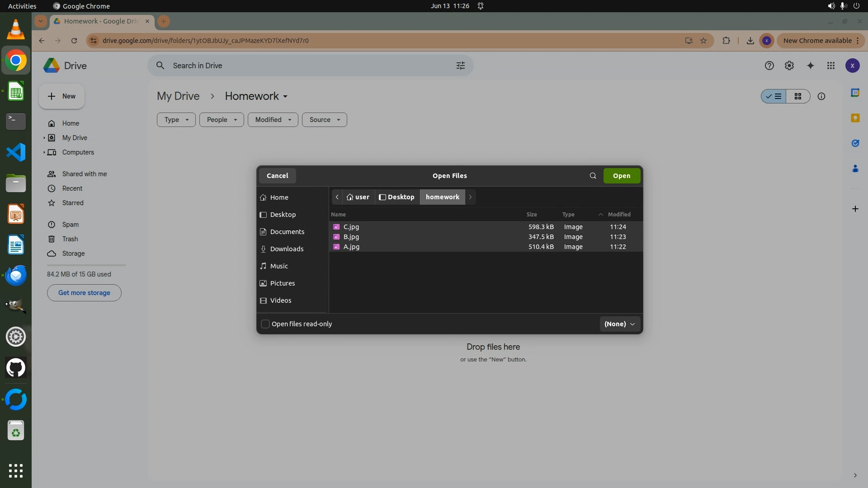This screenshot has height=488, width=868.
Task: Sort files by the Modified column header
Action: pyautogui.click(x=618, y=214)
